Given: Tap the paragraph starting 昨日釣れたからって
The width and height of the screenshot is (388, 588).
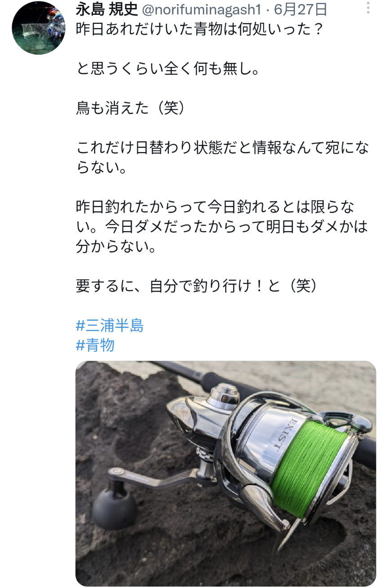Looking at the screenshot, I should 222,226.
